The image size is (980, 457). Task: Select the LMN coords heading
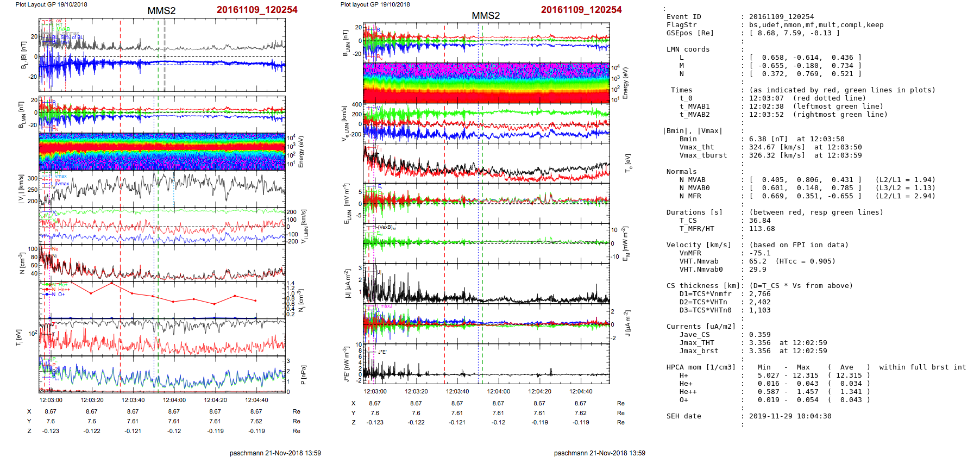pyautogui.click(x=688, y=49)
